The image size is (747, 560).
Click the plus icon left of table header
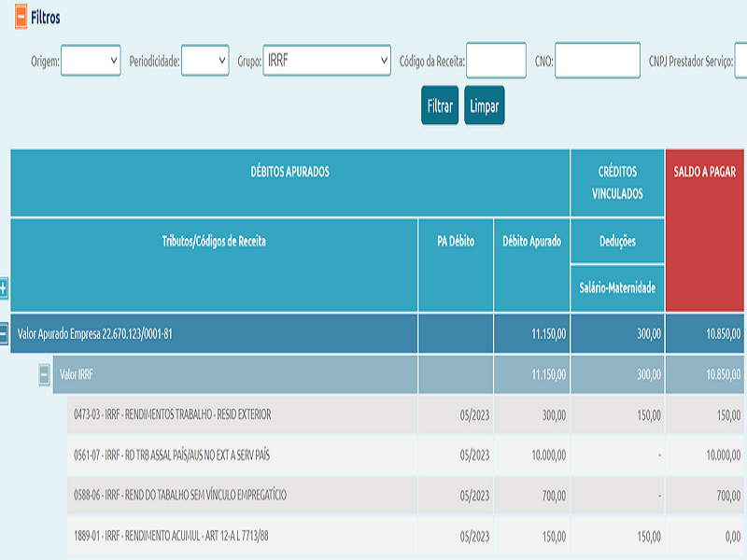coord(3,288)
